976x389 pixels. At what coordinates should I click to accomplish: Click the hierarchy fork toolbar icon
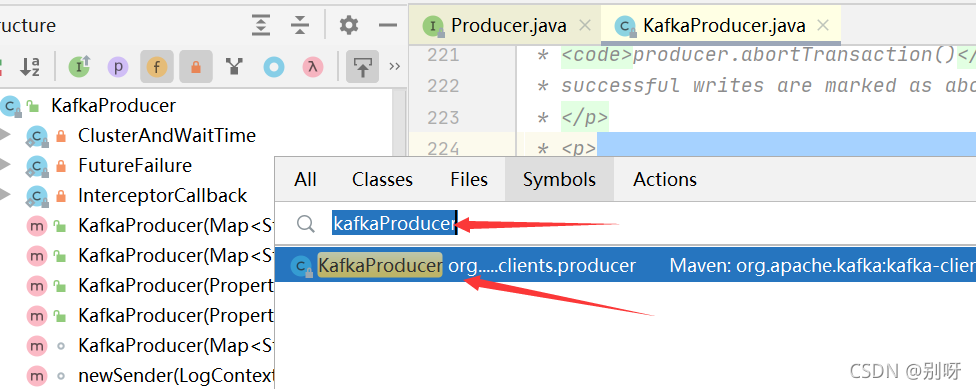pyautogui.click(x=234, y=67)
